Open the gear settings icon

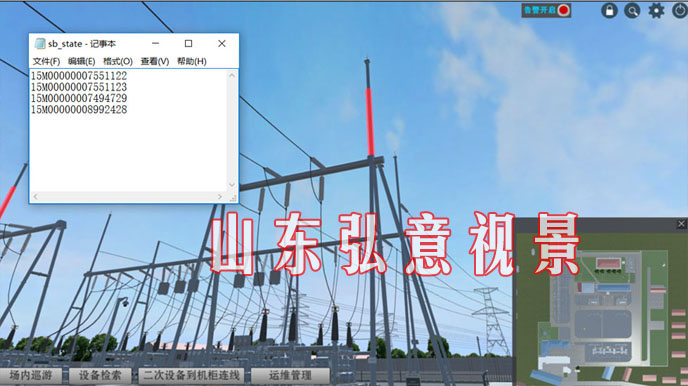tap(656, 11)
